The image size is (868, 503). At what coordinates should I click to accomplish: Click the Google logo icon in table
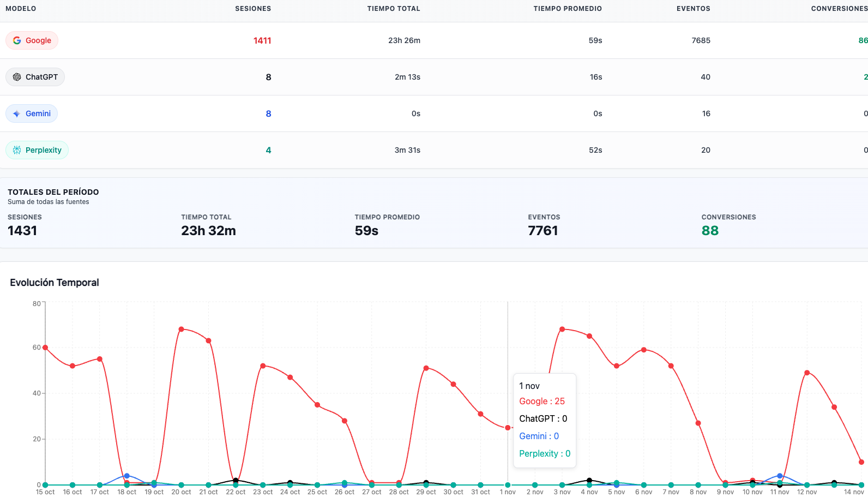click(x=17, y=40)
